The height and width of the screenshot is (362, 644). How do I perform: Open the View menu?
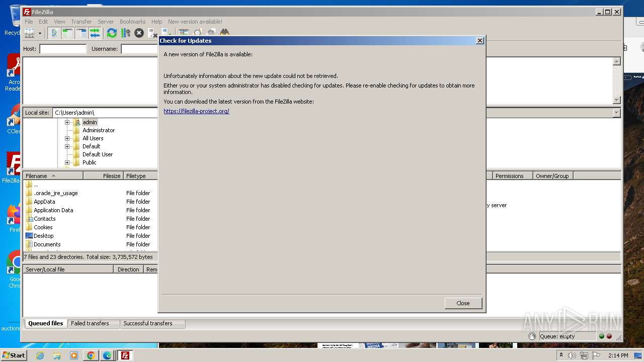[59, 22]
